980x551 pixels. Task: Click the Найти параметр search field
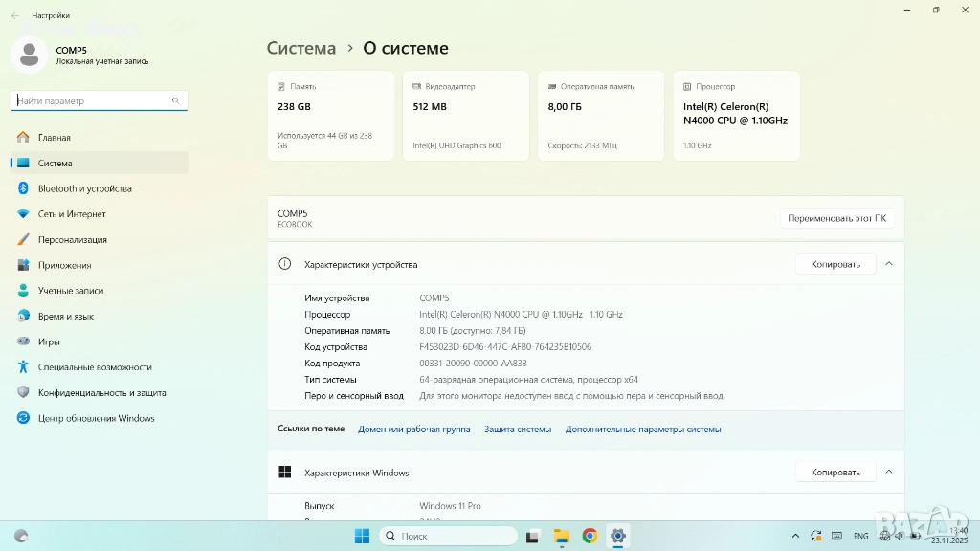click(x=92, y=100)
